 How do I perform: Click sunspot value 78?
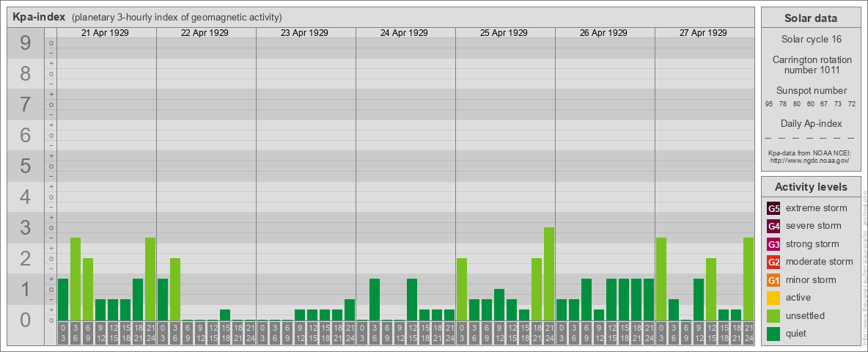point(783,104)
